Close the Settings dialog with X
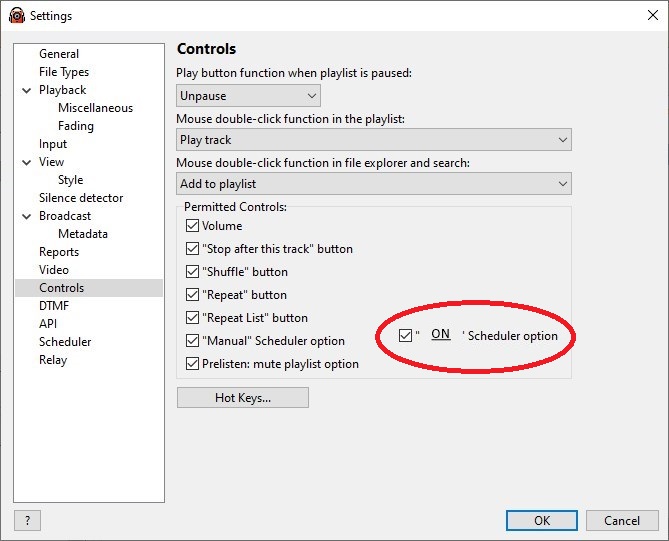 pos(652,15)
